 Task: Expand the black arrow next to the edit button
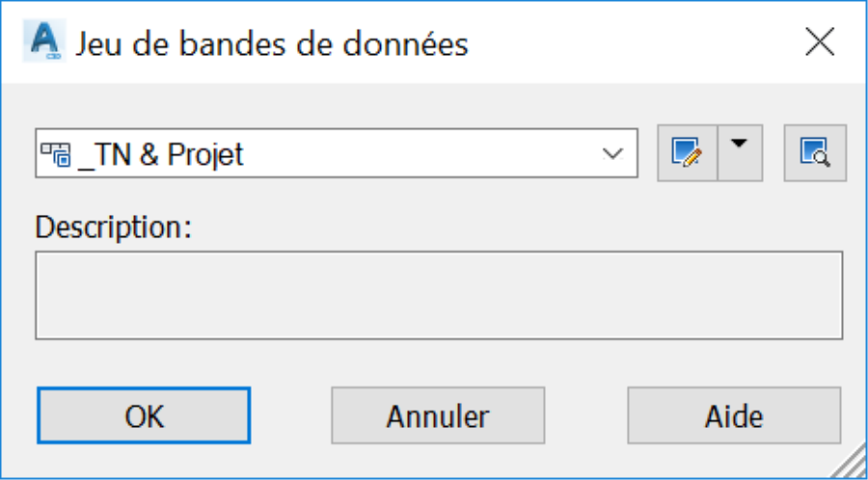pos(740,152)
